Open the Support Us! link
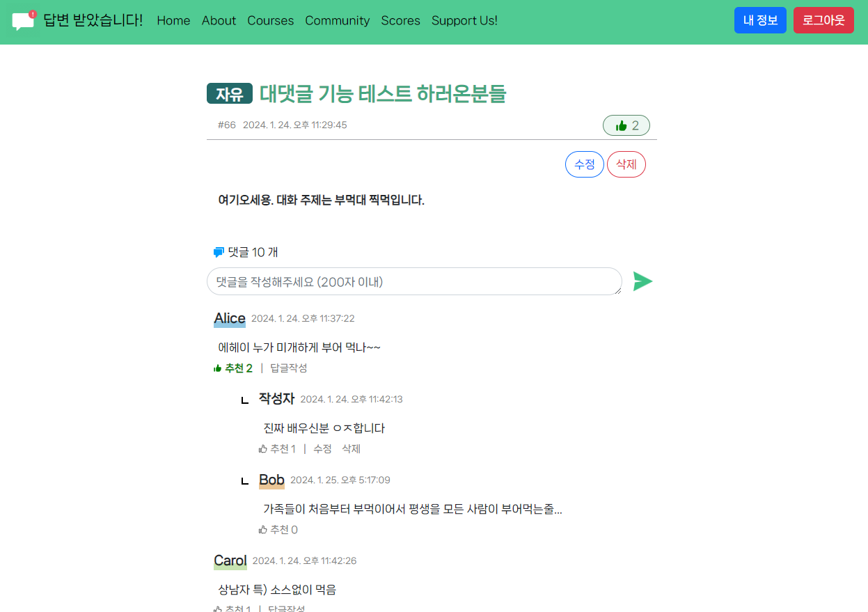This screenshot has height=612, width=868. [464, 21]
